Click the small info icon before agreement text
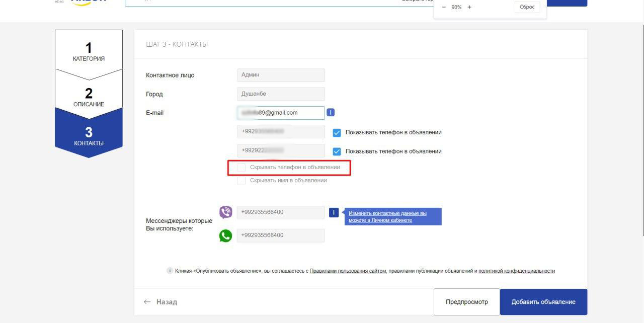This screenshot has height=323, width=644. coord(170,271)
